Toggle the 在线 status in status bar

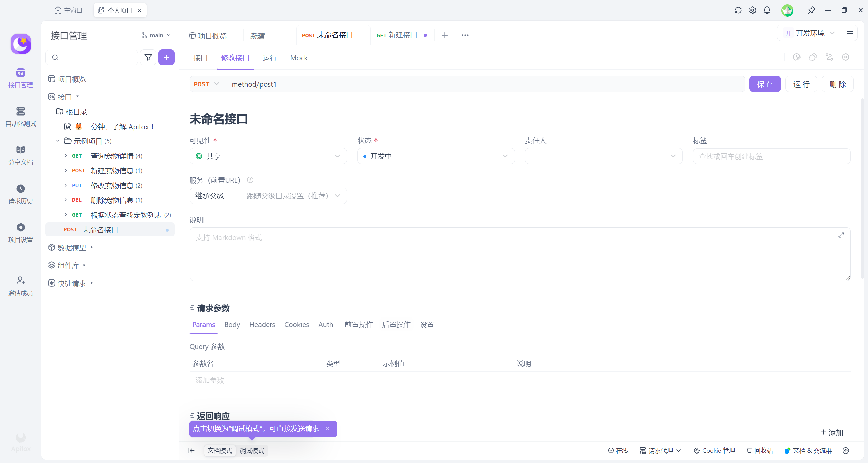click(x=618, y=450)
